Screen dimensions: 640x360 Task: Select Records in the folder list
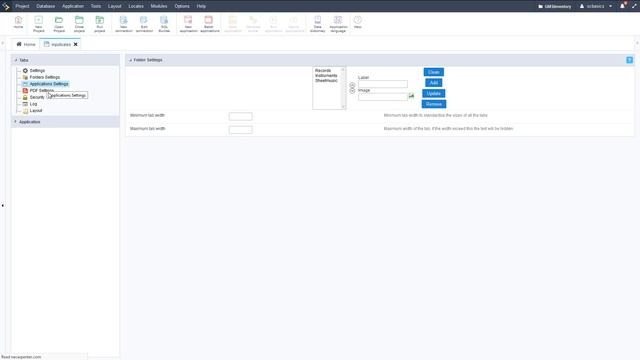(323, 71)
